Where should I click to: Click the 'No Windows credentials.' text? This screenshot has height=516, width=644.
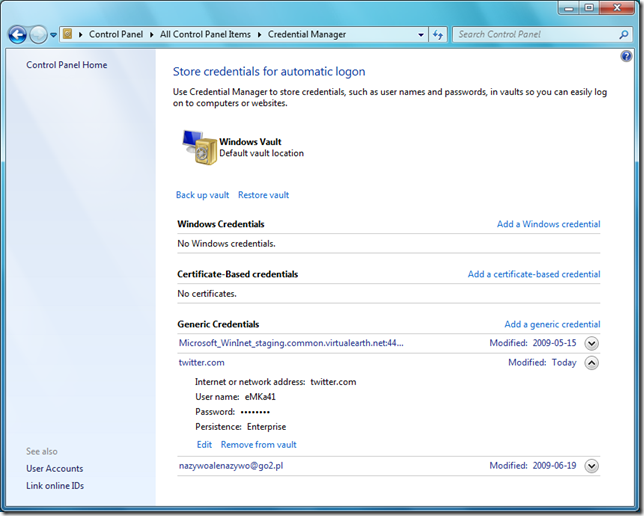(x=226, y=244)
